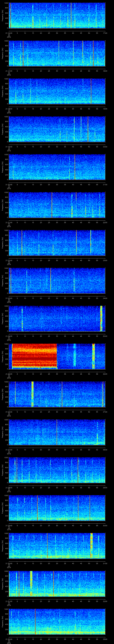
Task: Click the 21:19:00 start time label
Action: [x=9, y=147]
